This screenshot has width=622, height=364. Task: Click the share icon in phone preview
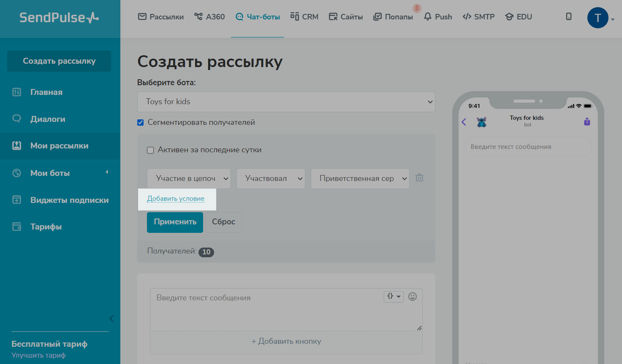click(587, 122)
